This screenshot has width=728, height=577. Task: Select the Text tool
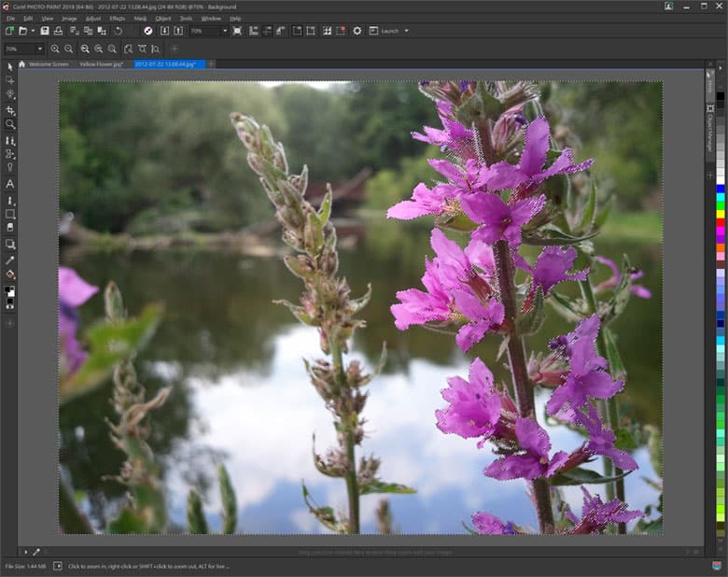[10, 184]
